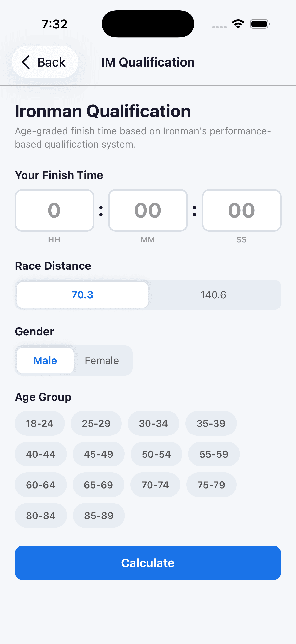Tap the Back chevron button
Viewport: 296px width, 644px height.
[45, 62]
